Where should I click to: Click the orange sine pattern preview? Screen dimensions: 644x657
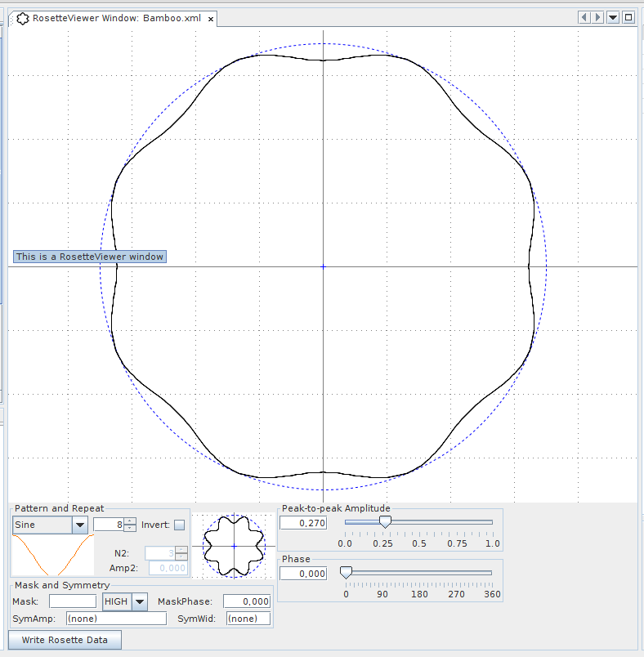coord(53,555)
